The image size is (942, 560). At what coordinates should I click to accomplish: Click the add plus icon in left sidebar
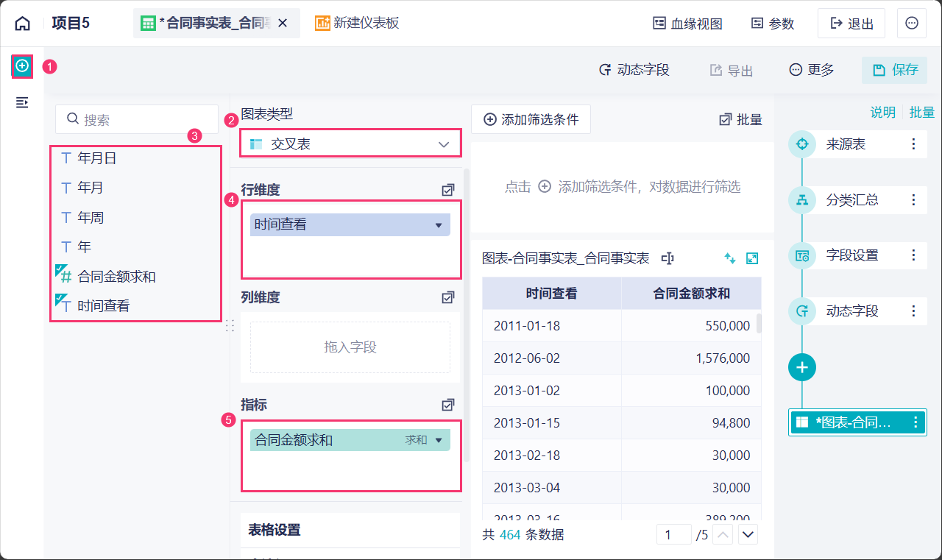22,66
